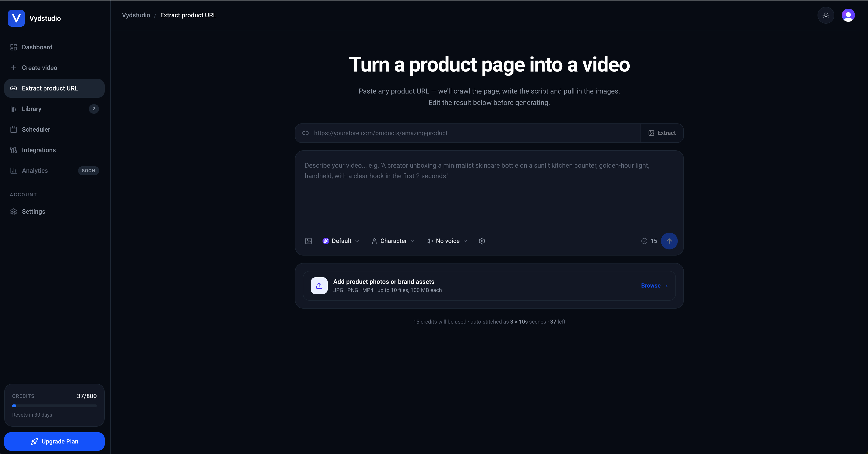Click the calendar icon beside Scheduler
Image resolution: width=868 pixels, height=454 pixels.
click(14, 130)
